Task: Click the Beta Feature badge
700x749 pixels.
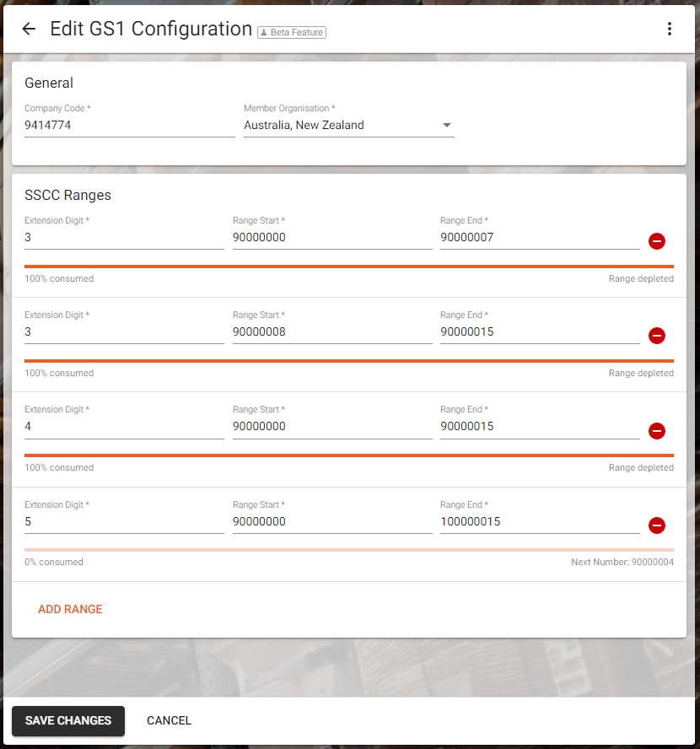Action: pyautogui.click(x=292, y=32)
